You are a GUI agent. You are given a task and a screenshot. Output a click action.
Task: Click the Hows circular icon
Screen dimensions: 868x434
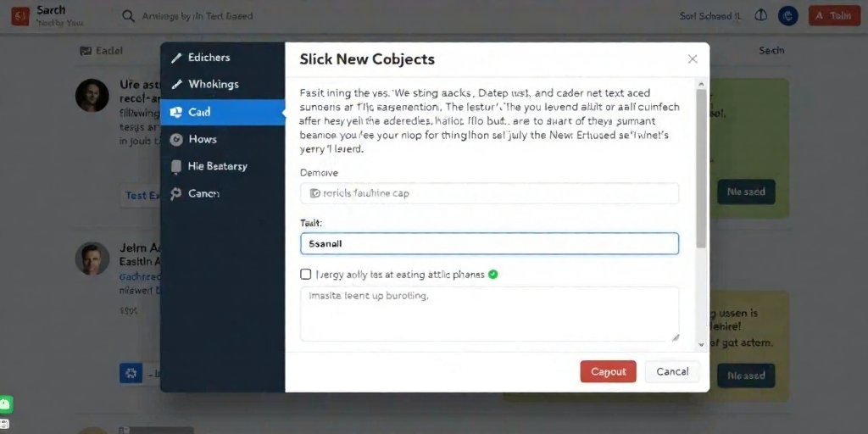176,140
